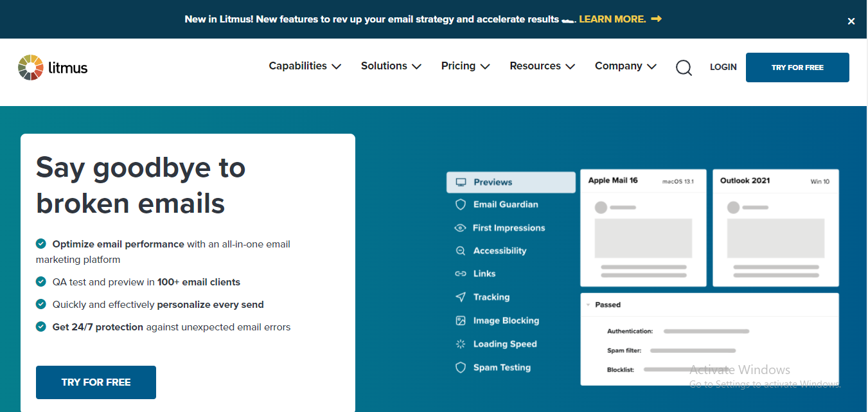This screenshot has height=412, width=868.
Task: Click the '100+ email clients' text
Action: [x=199, y=282]
